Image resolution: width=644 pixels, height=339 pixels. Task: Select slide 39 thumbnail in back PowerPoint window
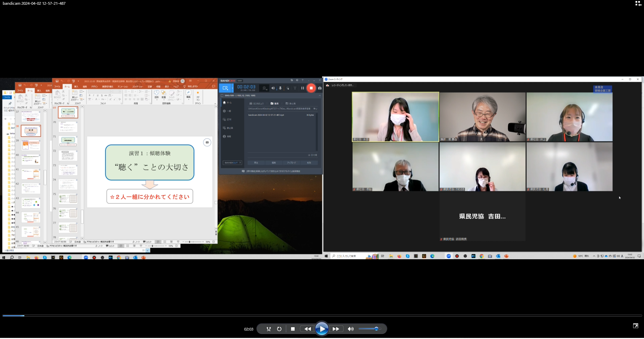point(31,145)
